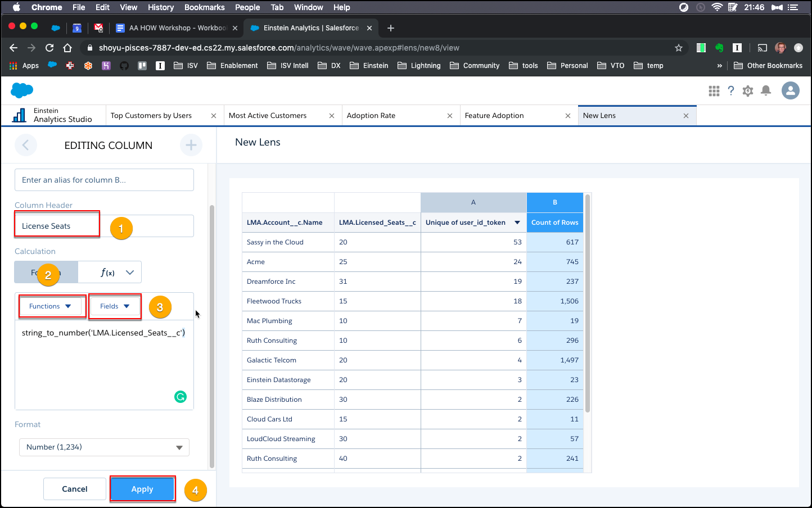Click the browser address bar URL
Image resolution: width=812 pixels, height=508 pixels.
[x=279, y=48]
